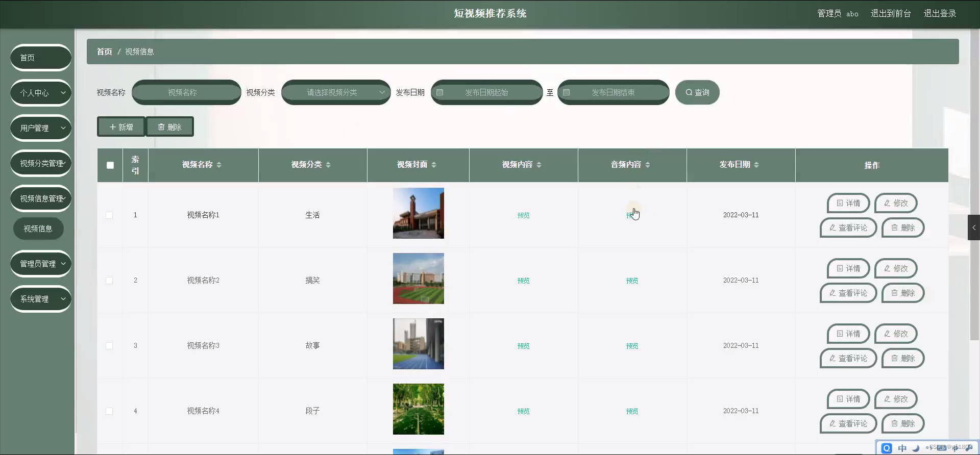Click row 删除 for 视频名称1

click(x=903, y=227)
